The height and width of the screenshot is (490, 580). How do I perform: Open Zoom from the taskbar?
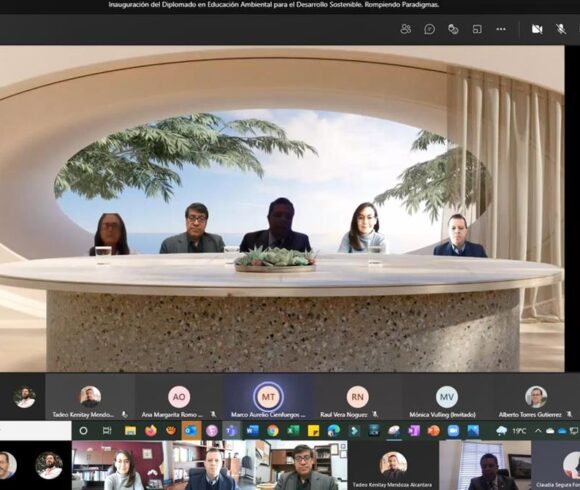(x=453, y=431)
